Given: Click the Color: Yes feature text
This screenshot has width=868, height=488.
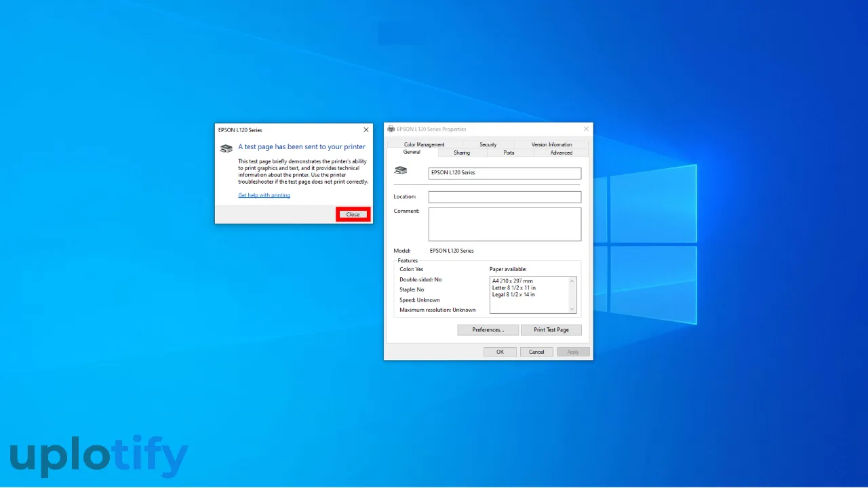Looking at the screenshot, I should (x=411, y=269).
